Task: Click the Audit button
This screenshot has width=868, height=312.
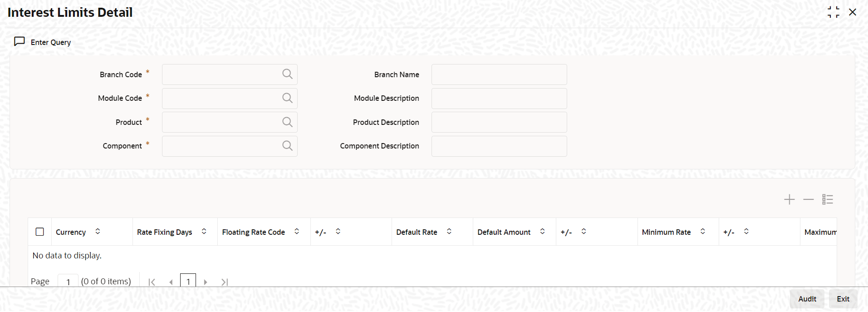Action: [807, 299]
